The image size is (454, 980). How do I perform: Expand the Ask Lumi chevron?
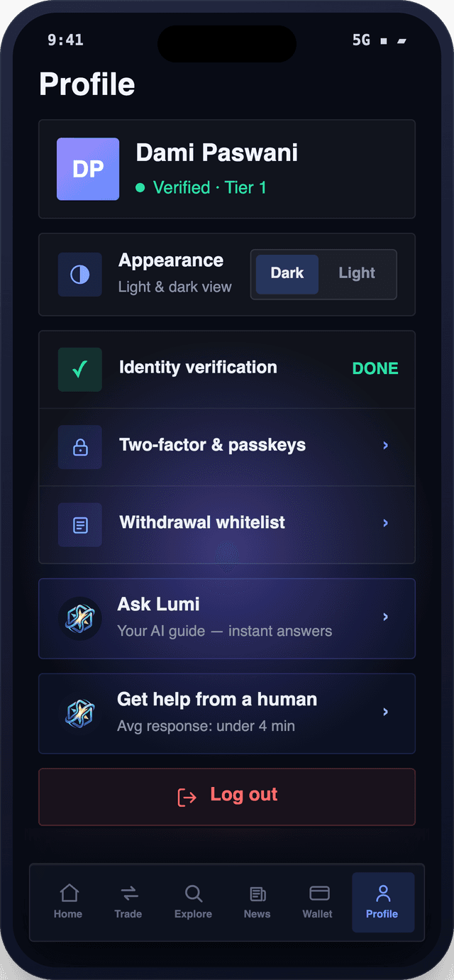pyautogui.click(x=386, y=617)
